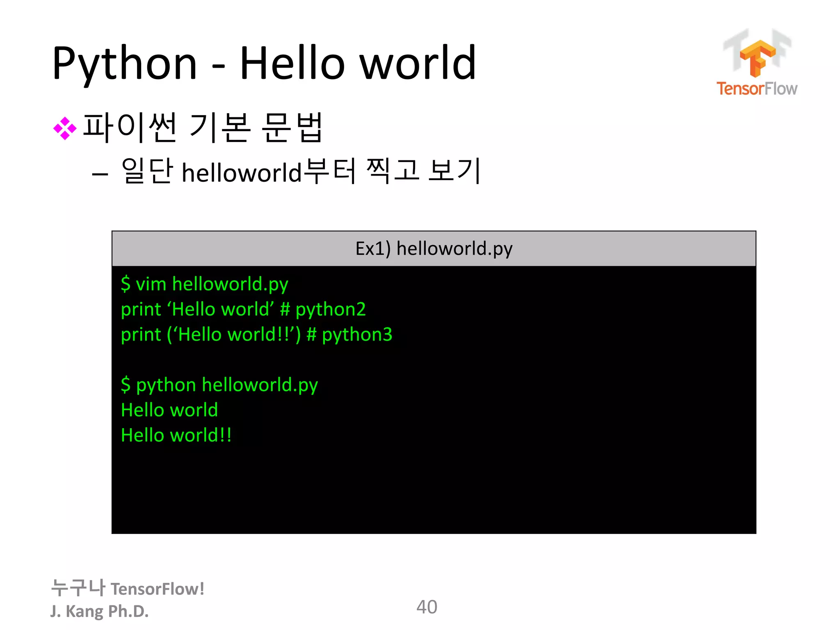Click the 'Ex1) helloworld.py' code box header
Viewport: 840px width, 630px height.
click(x=434, y=249)
